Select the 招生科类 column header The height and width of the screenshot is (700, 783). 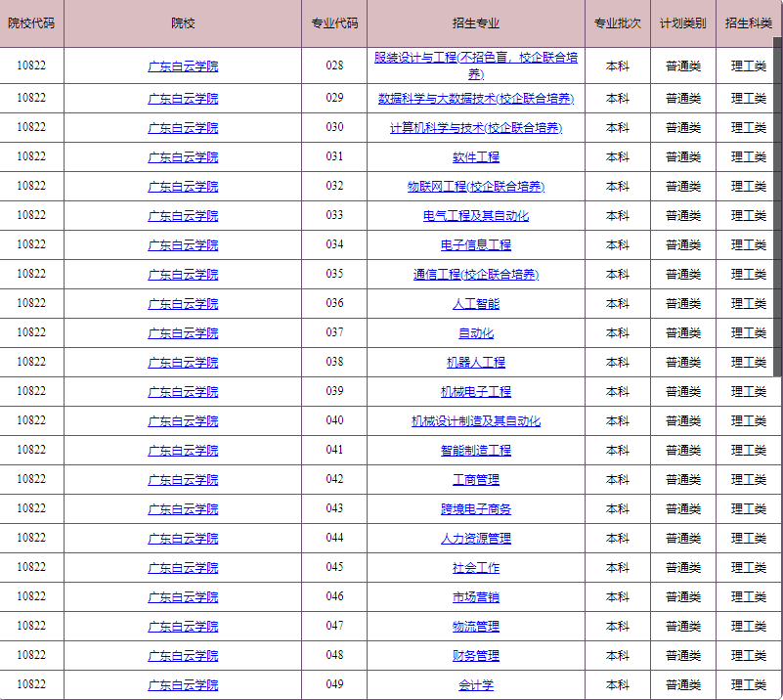[x=748, y=23]
